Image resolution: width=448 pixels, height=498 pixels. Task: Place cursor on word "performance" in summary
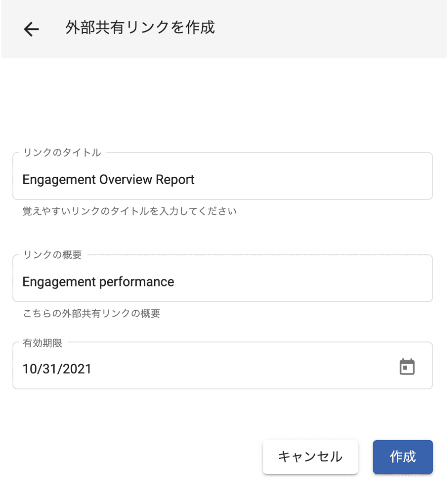(136, 282)
